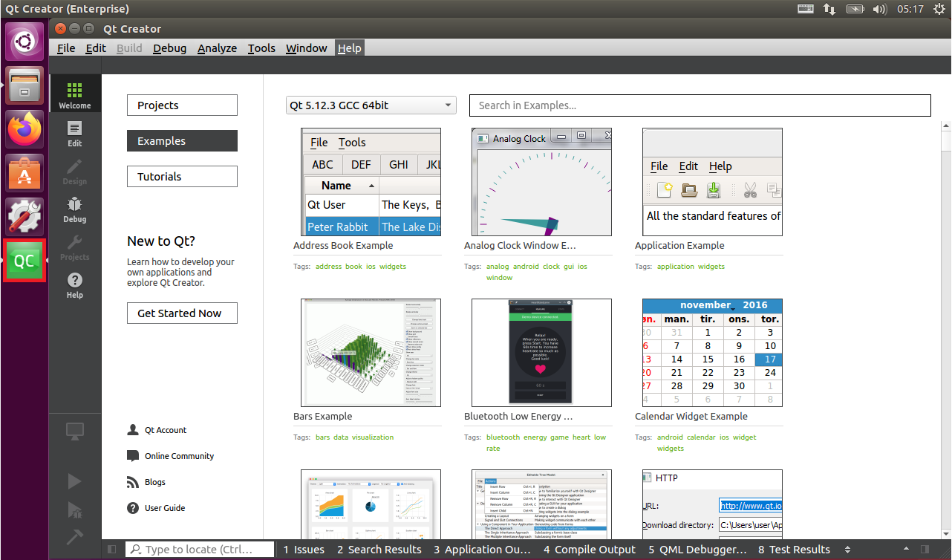
Task: Open Search Results output pane
Action: click(379, 550)
